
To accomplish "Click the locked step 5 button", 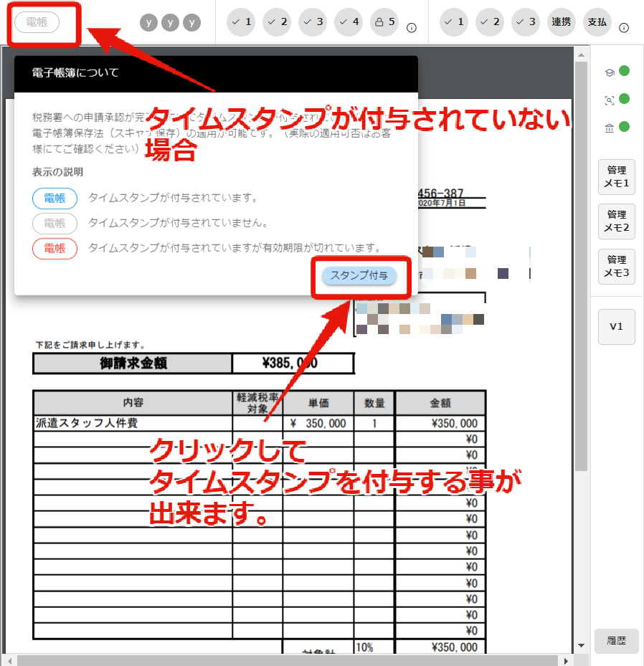I will tap(384, 22).
